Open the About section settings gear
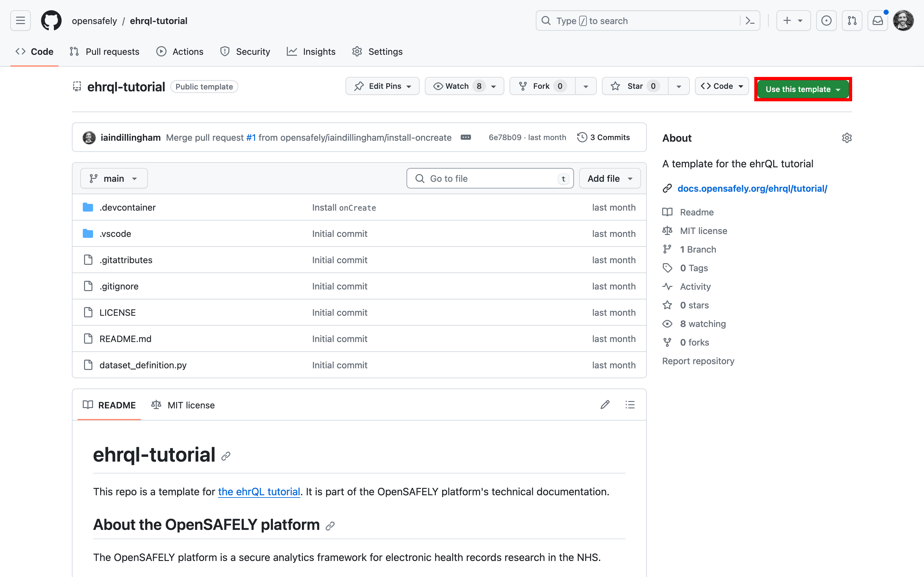Image resolution: width=924 pixels, height=577 pixels. (x=847, y=138)
